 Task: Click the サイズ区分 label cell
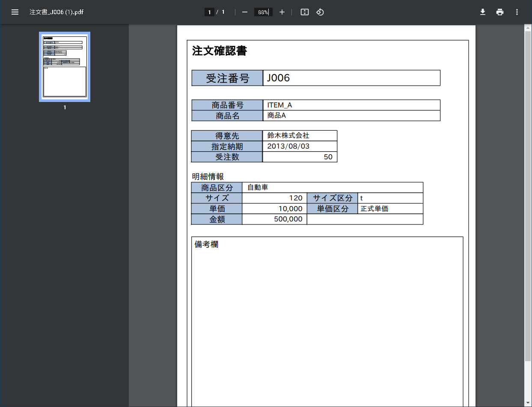[x=333, y=198]
